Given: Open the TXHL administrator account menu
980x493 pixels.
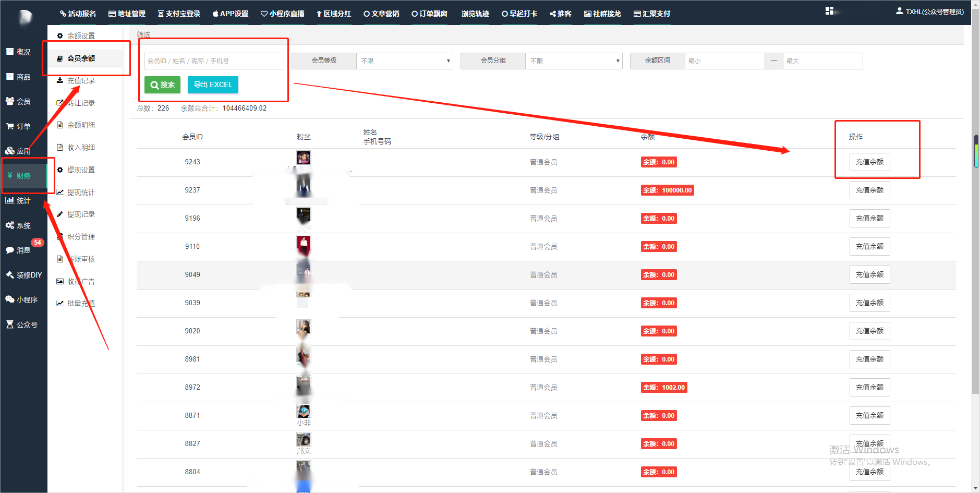Looking at the screenshot, I should (x=929, y=11).
